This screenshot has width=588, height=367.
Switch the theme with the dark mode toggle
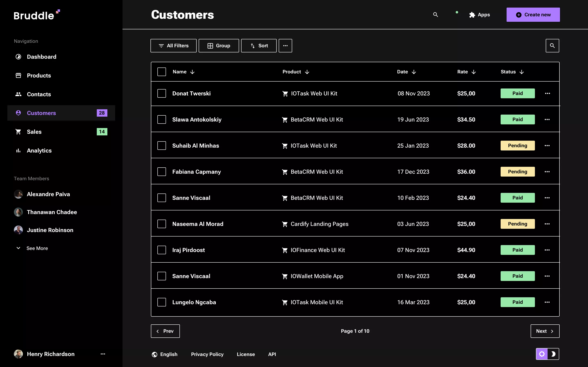(554, 354)
